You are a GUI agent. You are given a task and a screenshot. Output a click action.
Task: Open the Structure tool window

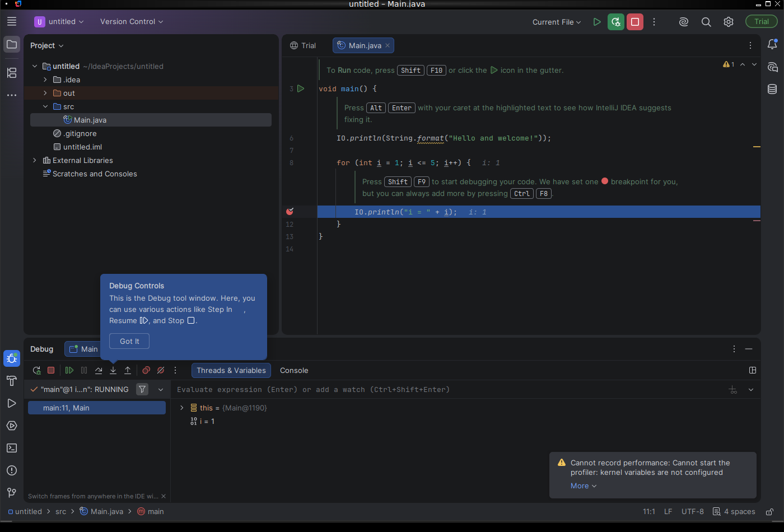coord(12,73)
